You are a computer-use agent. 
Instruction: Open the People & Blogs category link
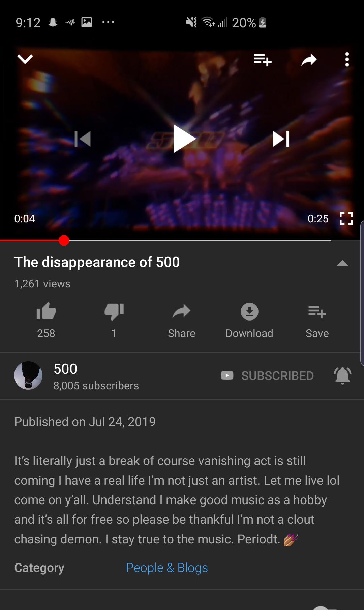coord(167,568)
